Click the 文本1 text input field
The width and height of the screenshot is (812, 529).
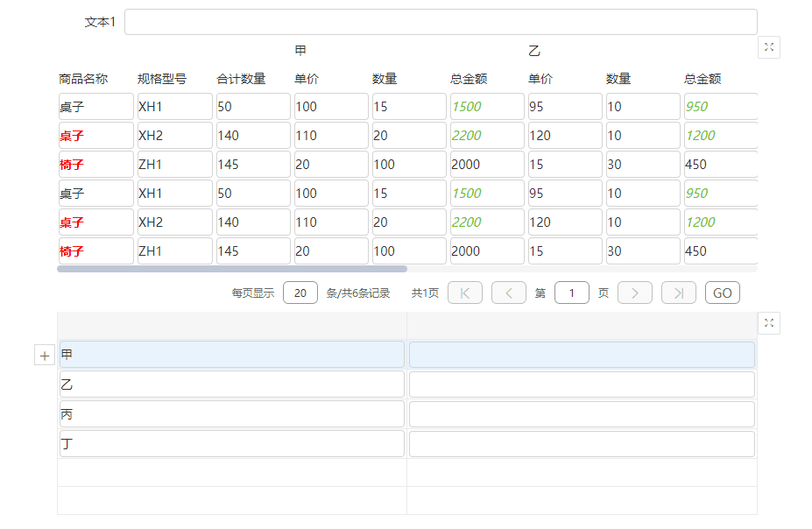tap(441, 22)
